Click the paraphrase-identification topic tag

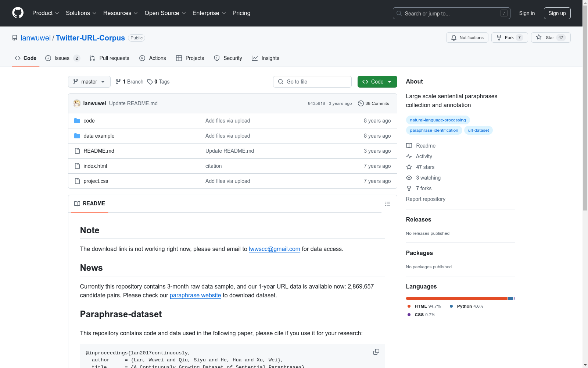point(434,130)
